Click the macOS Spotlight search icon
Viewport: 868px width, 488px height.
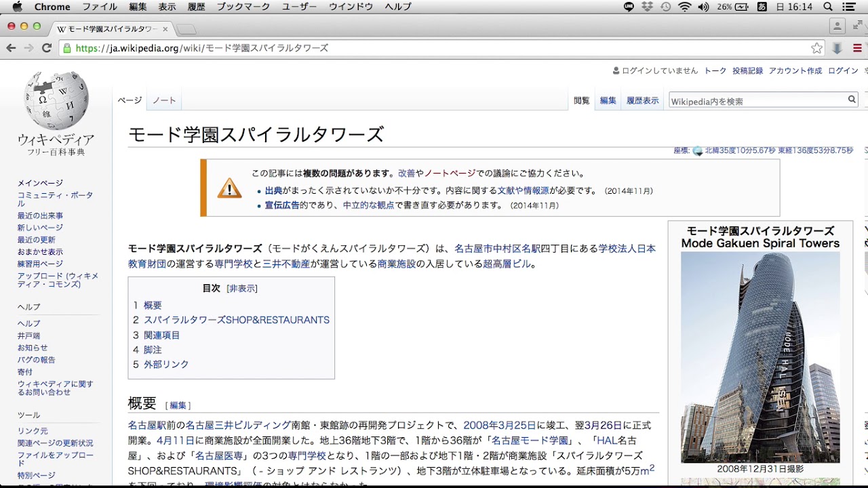(828, 7)
